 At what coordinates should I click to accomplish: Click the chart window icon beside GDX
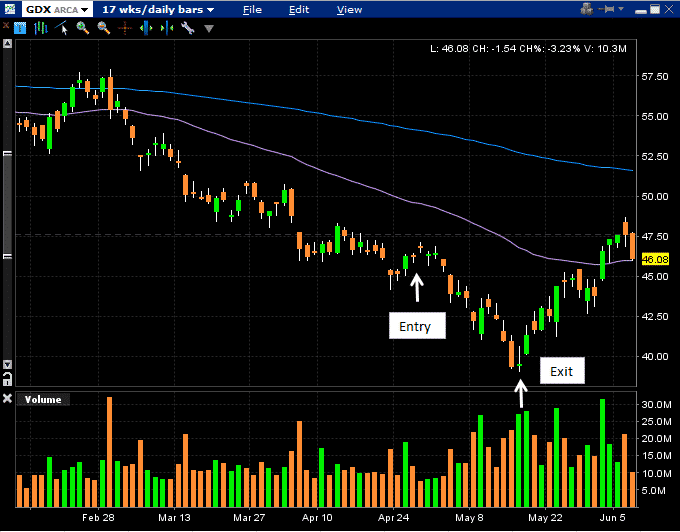pyautogui.click(x=10, y=9)
